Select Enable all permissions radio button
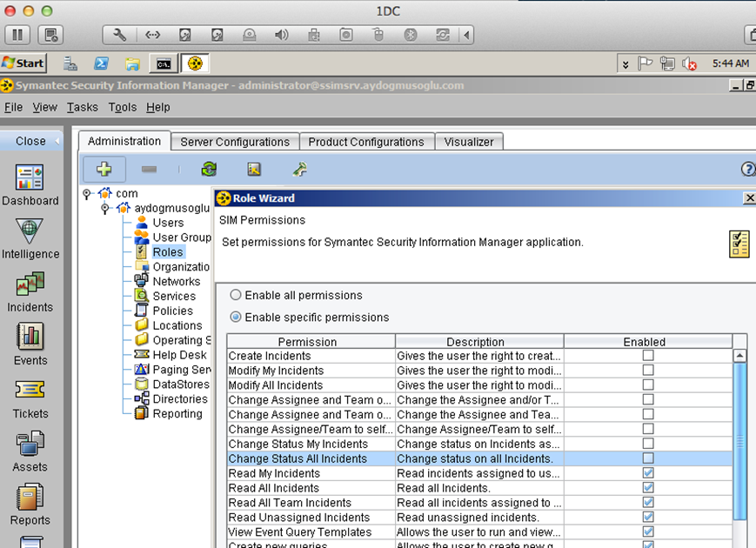The height and width of the screenshot is (548, 756). pyautogui.click(x=235, y=295)
